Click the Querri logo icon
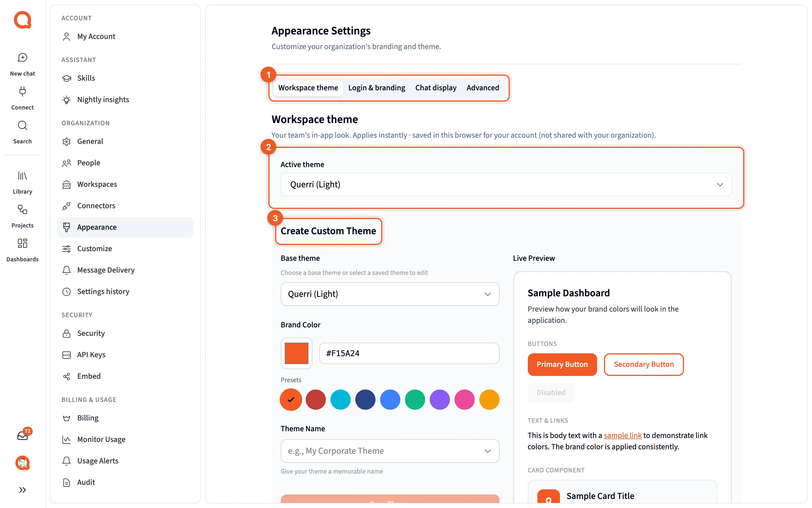This screenshot has width=812, height=508. pyautogui.click(x=23, y=20)
